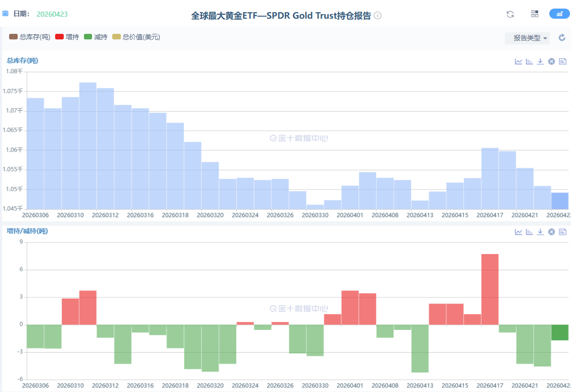Switch total inventory chart to bar view
The image size is (571, 392).
[x=530, y=62]
